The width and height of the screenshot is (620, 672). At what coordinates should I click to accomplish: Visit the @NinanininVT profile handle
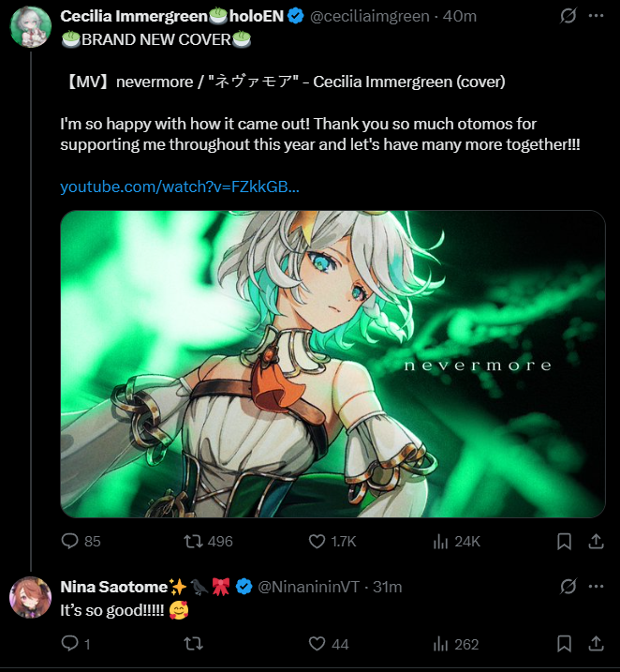coord(308,587)
